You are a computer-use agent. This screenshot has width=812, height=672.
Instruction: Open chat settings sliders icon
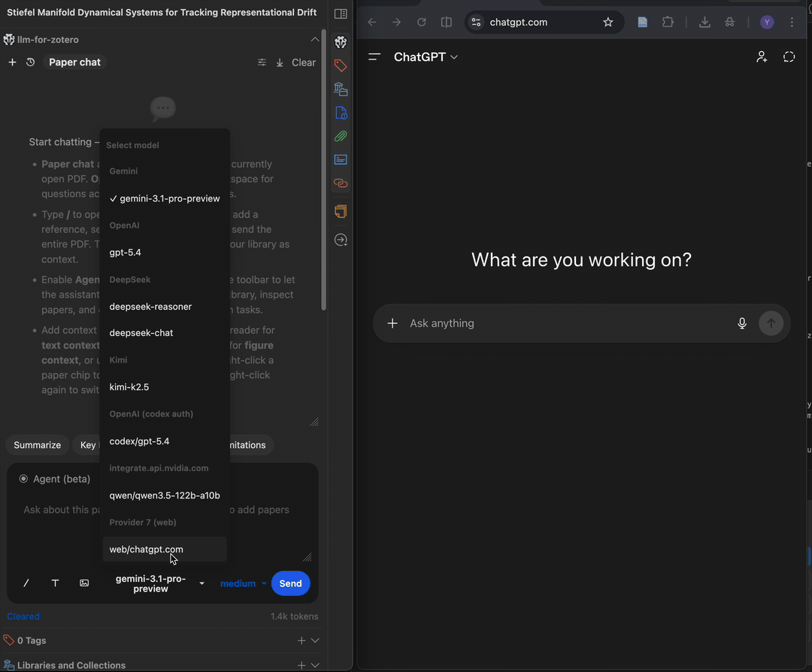[262, 62]
